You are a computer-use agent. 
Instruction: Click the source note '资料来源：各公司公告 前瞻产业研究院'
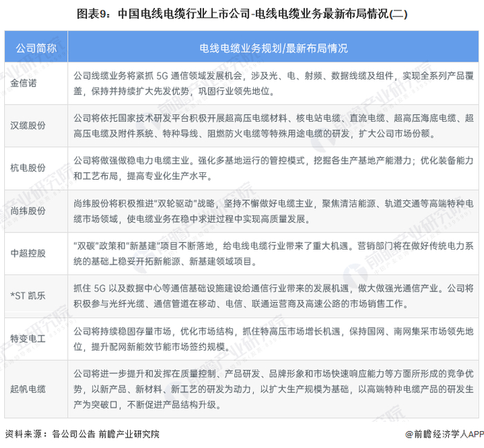coord(82,434)
